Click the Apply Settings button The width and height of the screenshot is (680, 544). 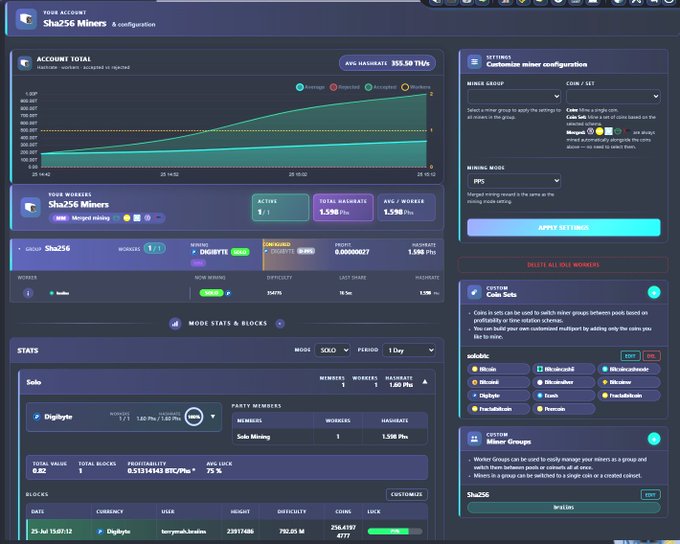coord(563,228)
